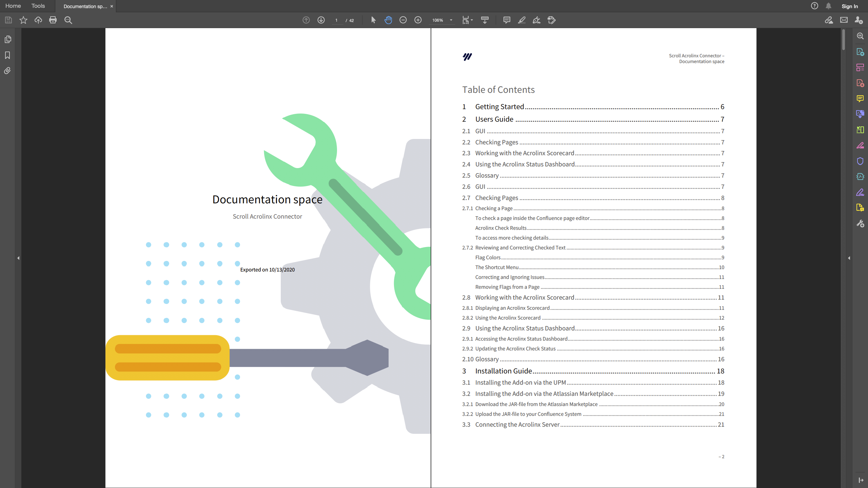Image resolution: width=868 pixels, height=488 pixels.
Task: Expand the left navigation pane arrow
Action: pos(18,258)
